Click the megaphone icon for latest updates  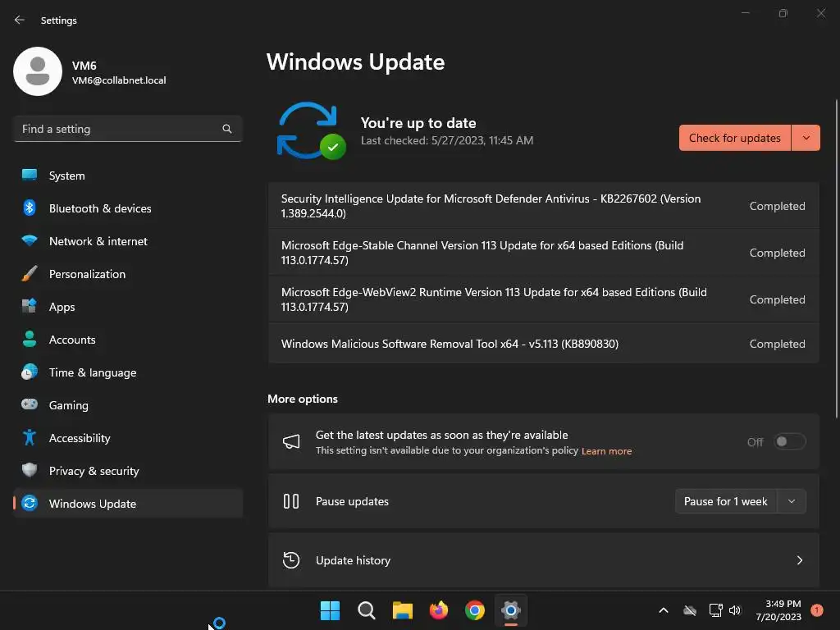pyautogui.click(x=291, y=442)
